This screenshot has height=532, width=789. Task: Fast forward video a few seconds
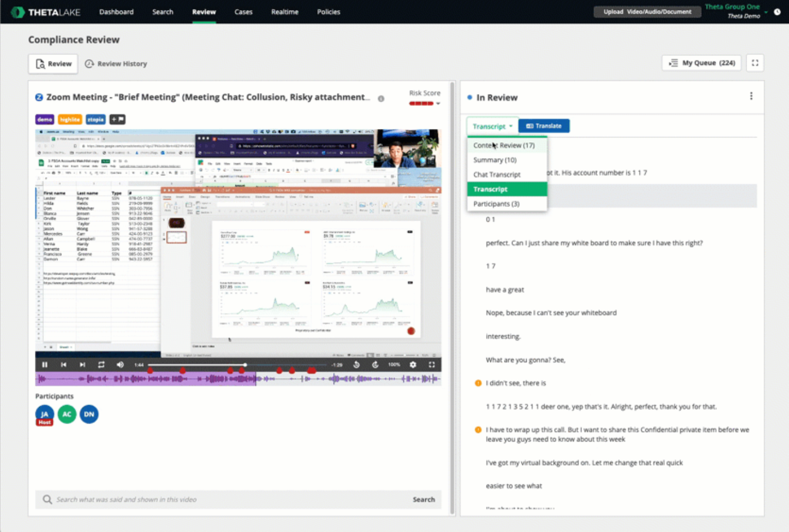375,364
